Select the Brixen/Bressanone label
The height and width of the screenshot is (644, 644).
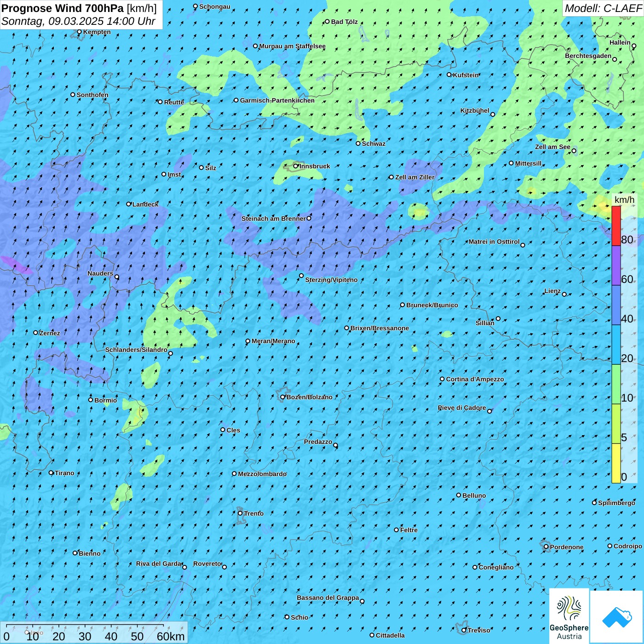tap(379, 328)
